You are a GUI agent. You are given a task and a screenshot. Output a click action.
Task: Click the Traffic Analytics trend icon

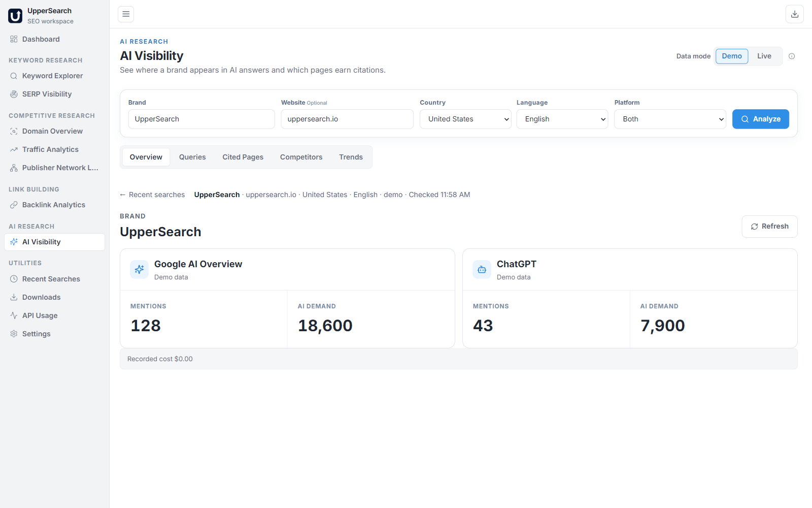coord(14,149)
